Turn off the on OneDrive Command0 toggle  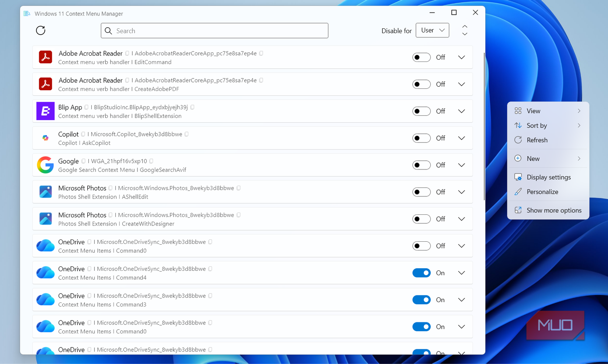click(x=421, y=326)
